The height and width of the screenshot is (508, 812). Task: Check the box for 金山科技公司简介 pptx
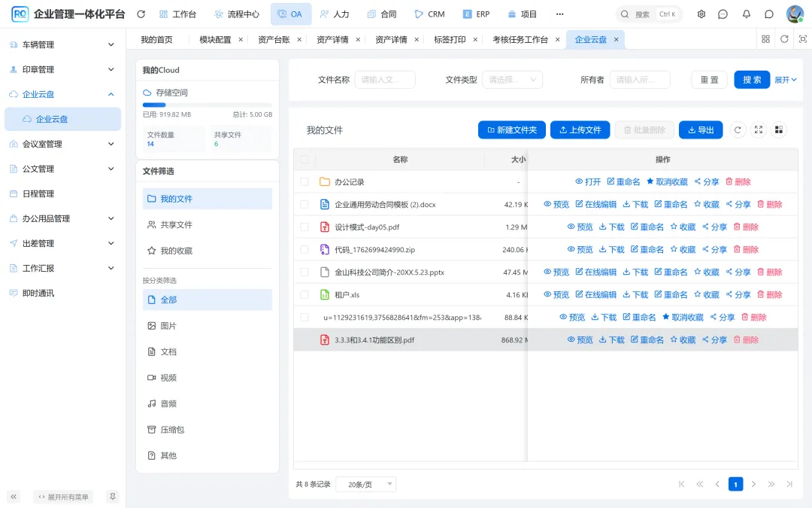coord(304,272)
